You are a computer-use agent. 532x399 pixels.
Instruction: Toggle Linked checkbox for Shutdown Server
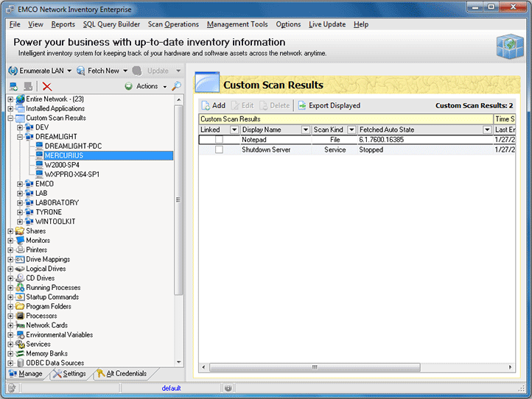pos(219,149)
